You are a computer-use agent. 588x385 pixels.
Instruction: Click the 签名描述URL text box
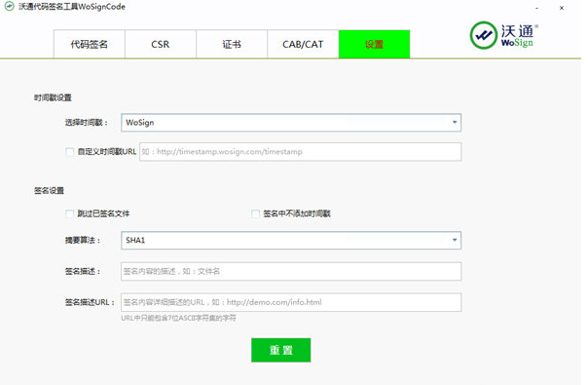(x=291, y=302)
